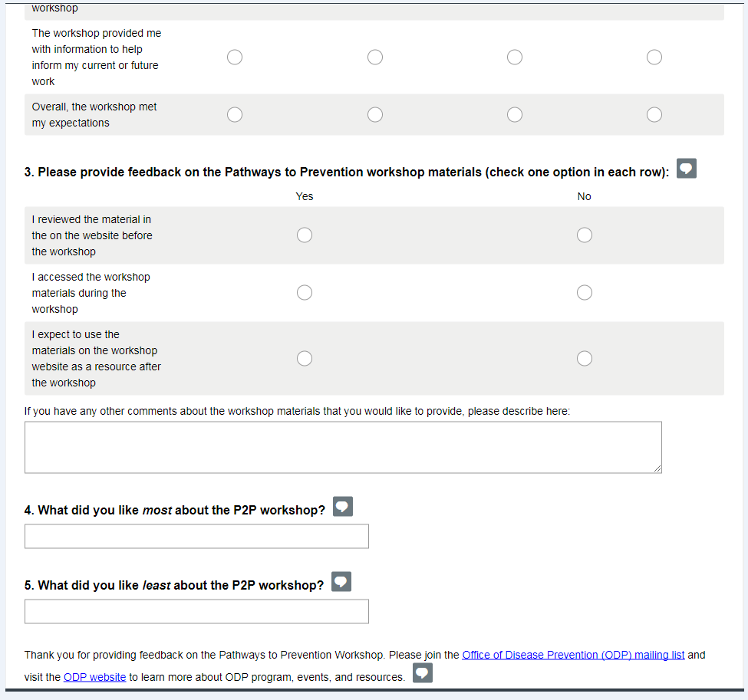Screen dimensions: 748x700
Task: Select the leftmost radio for 'workshop met my expectations'
Action: click(235, 114)
